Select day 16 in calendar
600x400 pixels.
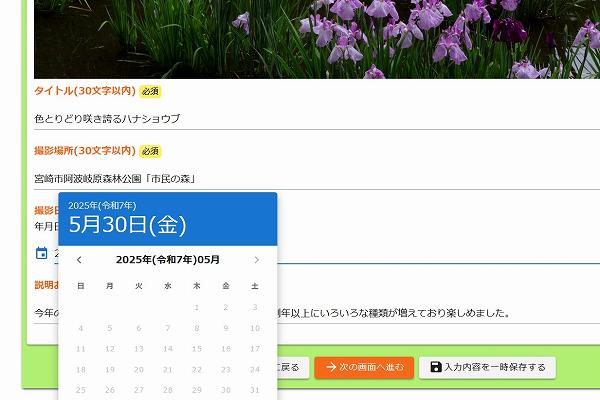tap(226, 349)
